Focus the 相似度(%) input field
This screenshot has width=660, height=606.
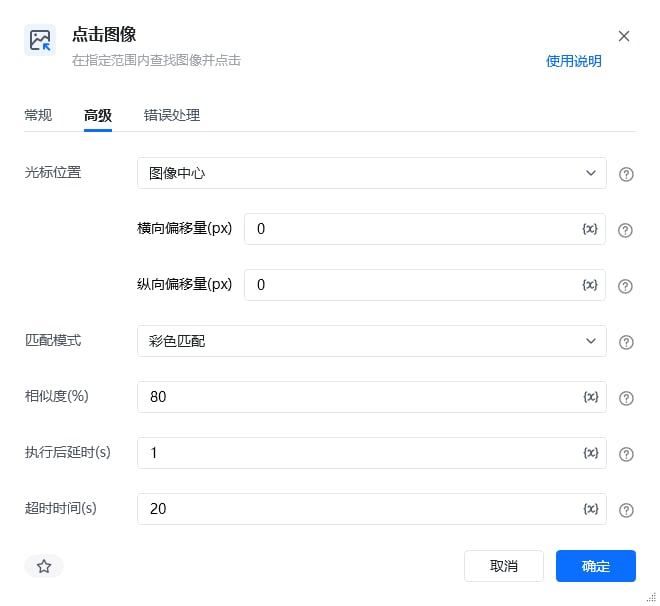click(372, 397)
